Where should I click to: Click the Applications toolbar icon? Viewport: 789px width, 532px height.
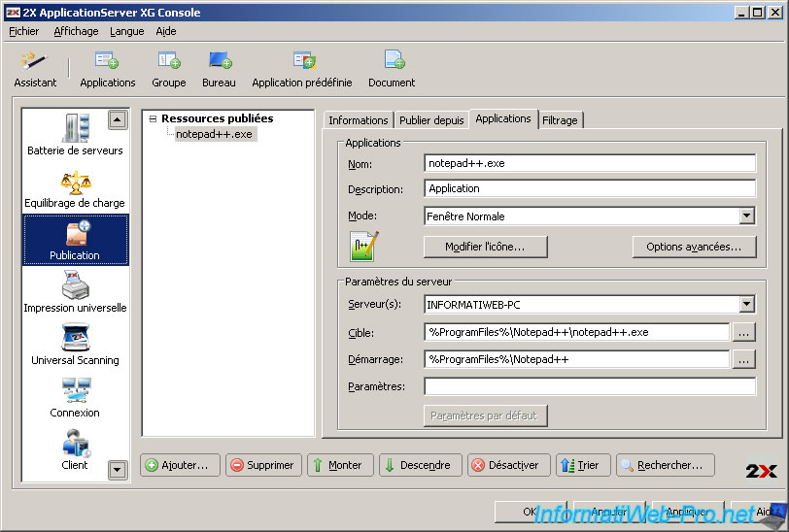[107, 69]
